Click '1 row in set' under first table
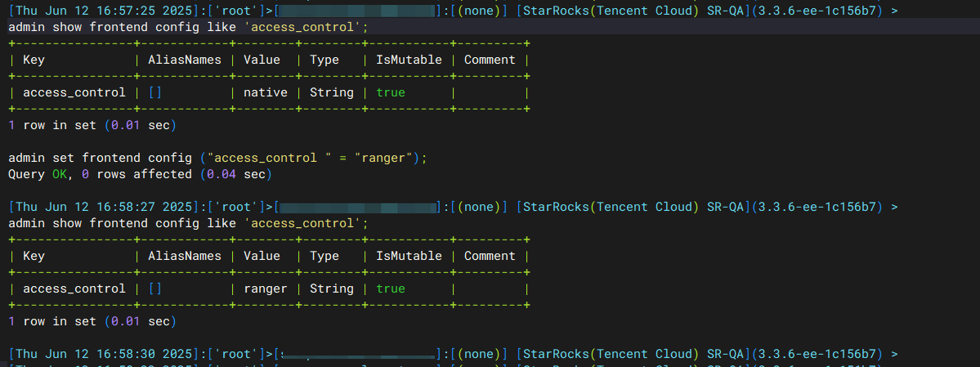The height and width of the screenshot is (367, 980). [x=51, y=126]
